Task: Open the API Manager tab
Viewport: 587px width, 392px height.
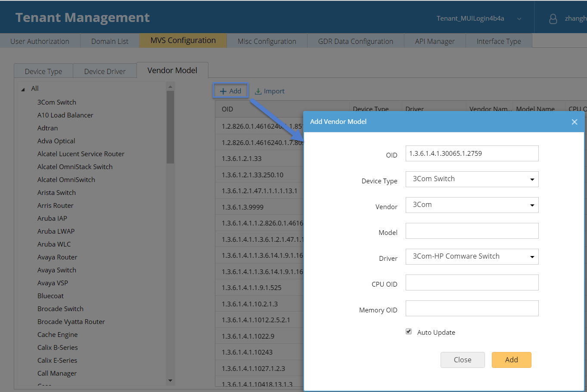Action: pyautogui.click(x=435, y=41)
